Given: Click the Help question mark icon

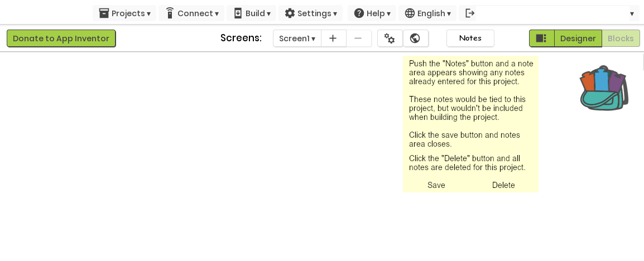Looking at the screenshot, I should [359, 13].
